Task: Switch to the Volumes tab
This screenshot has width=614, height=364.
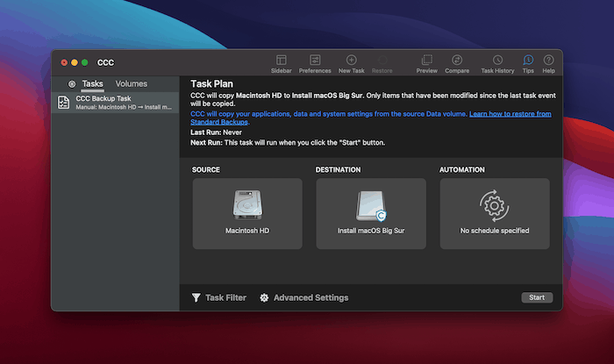Action: (x=131, y=84)
